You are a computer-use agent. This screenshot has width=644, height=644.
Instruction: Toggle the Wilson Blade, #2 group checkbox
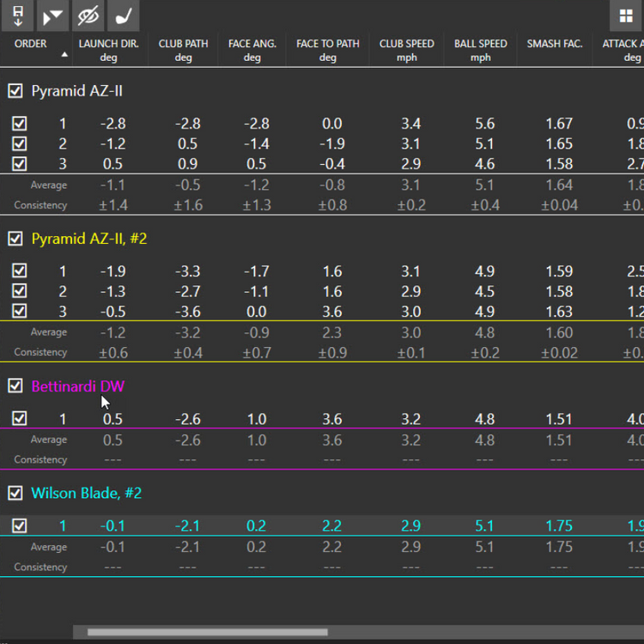[15, 493]
